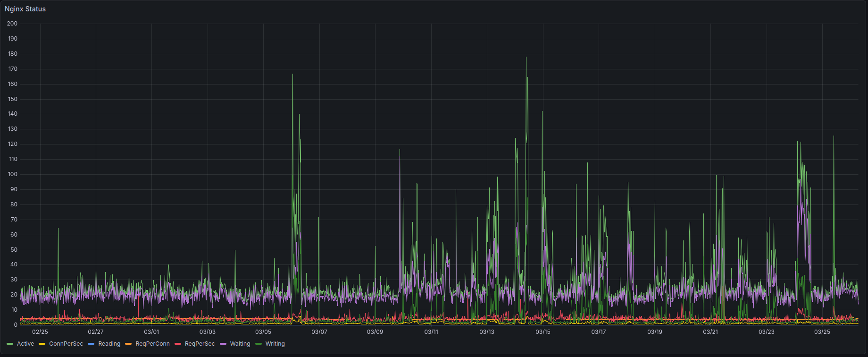This screenshot has width=868, height=357.
Task: Click the purple Waiting legend color marker
Action: (223, 344)
